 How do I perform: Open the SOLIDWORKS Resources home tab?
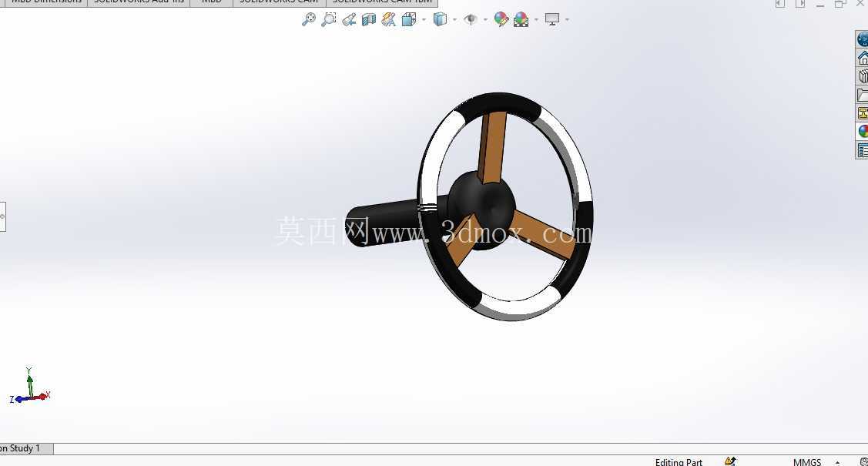(862, 58)
